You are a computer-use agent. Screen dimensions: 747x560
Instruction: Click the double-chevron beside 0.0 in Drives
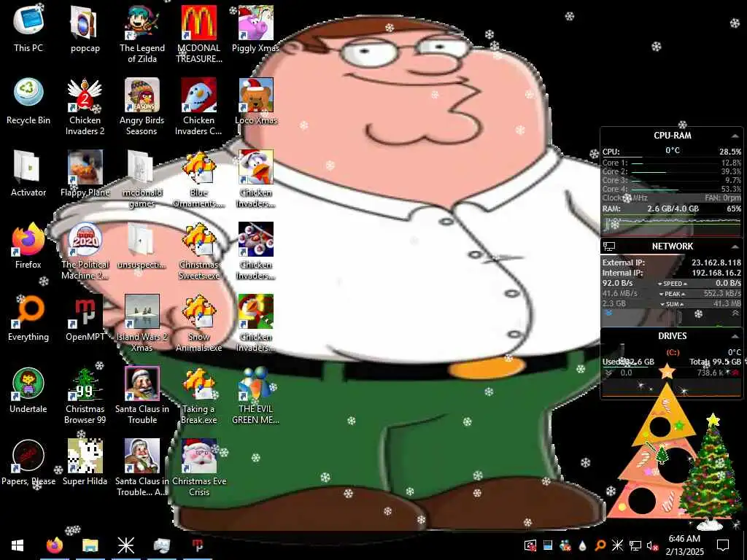tap(608, 373)
